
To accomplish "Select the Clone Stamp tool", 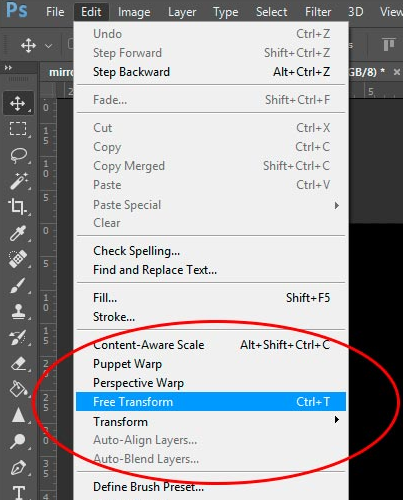I will point(18,311).
